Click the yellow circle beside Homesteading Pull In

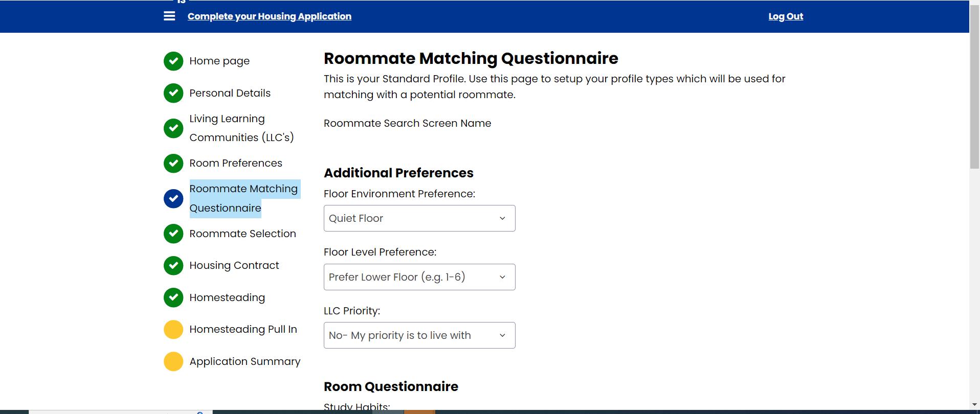(x=173, y=330)
